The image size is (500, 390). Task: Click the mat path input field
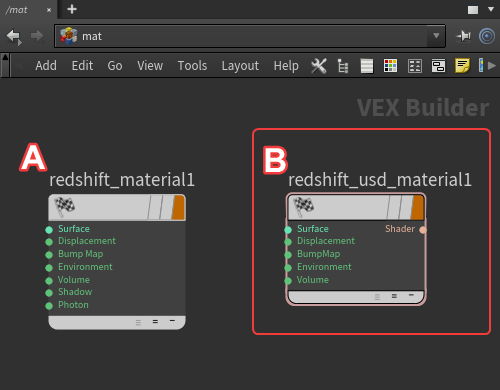tap(250, 36)
